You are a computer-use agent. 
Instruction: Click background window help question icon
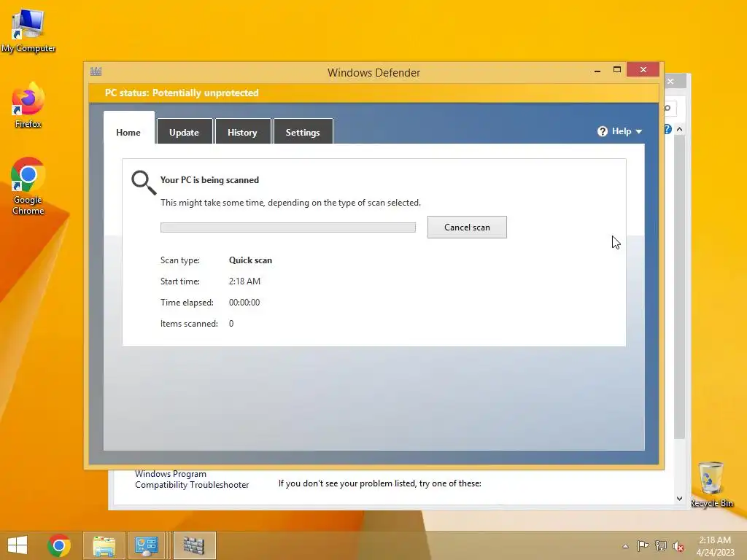pos(668,129)
